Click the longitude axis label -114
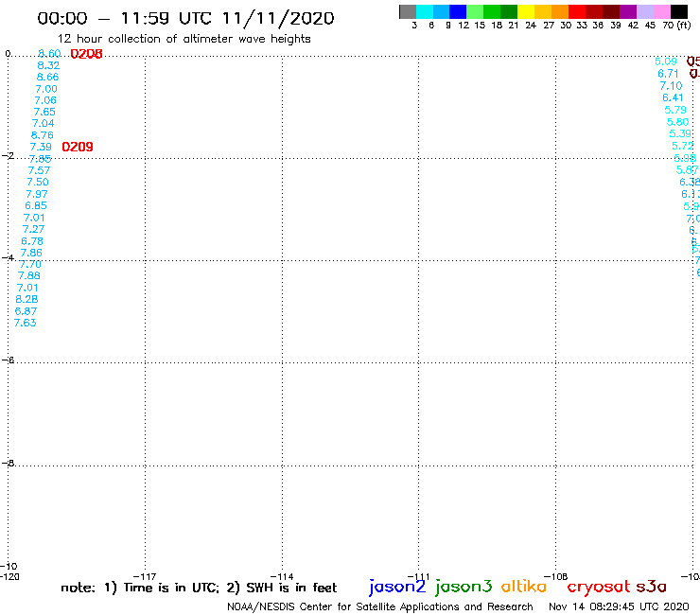 282,576
